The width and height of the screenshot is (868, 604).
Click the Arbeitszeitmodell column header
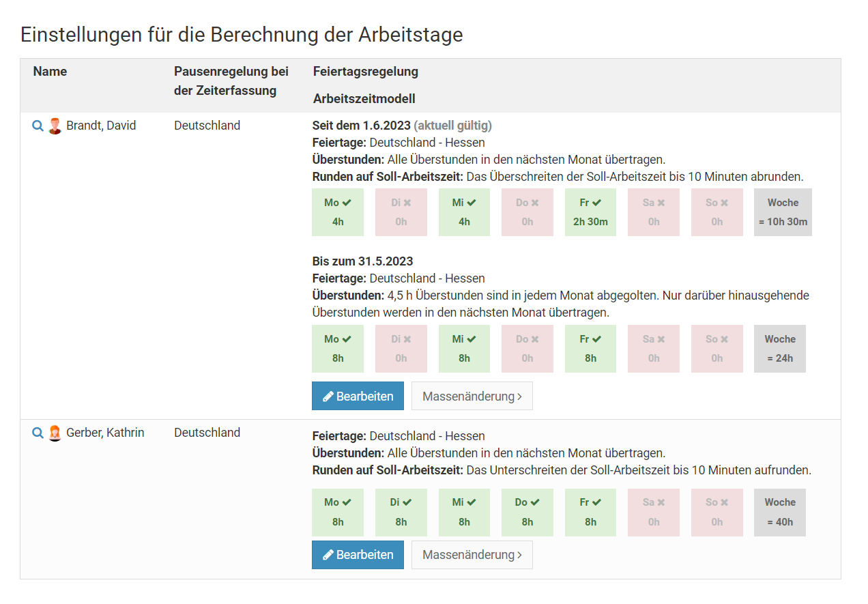pos(364,99)
